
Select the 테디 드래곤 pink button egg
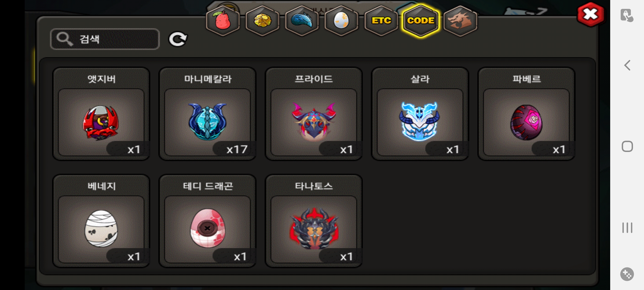pyautogui.click(x=207, y=221)
